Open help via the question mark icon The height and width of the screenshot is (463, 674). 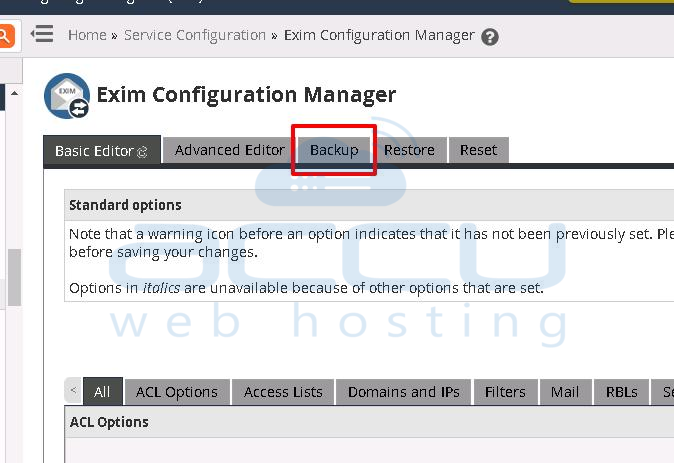pyautogui.click(x=490, y=37)
